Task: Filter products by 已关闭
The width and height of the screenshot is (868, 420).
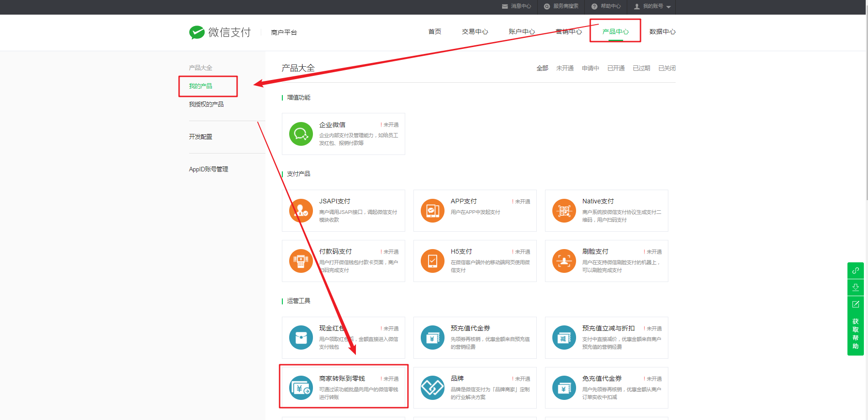Action: (667, 68)
